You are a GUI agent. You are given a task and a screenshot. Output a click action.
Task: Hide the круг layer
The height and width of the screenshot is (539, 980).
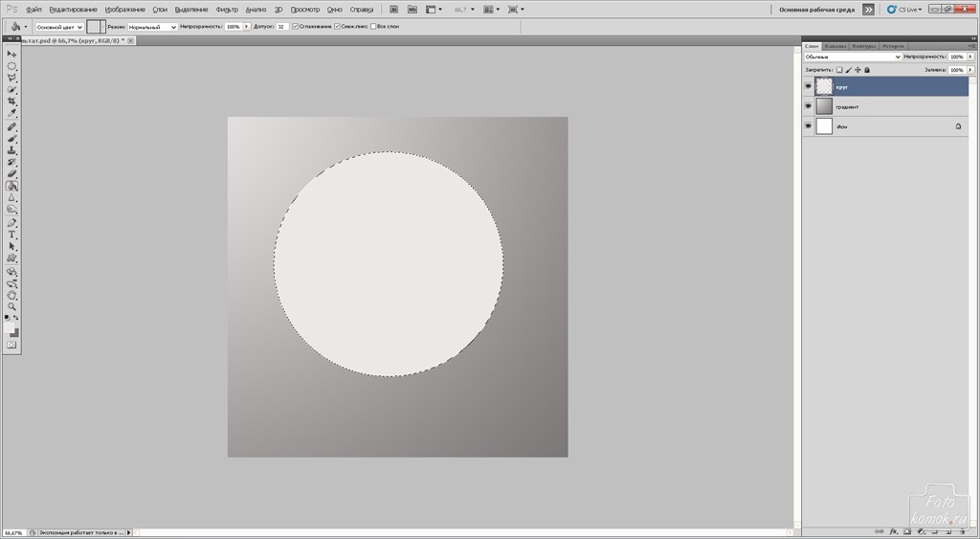pos(808,86)
